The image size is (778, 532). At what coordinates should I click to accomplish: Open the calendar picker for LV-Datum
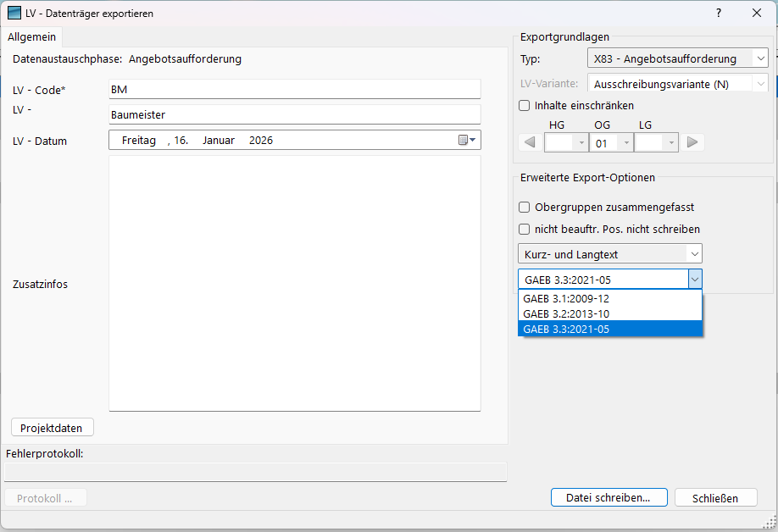coord(467,141)
